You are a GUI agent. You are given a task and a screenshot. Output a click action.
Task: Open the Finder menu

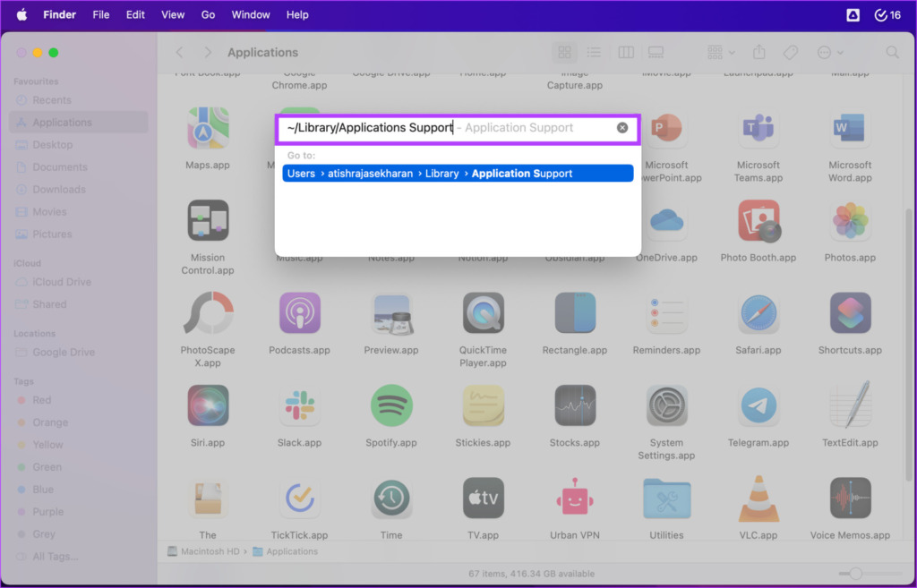(60, 14)
